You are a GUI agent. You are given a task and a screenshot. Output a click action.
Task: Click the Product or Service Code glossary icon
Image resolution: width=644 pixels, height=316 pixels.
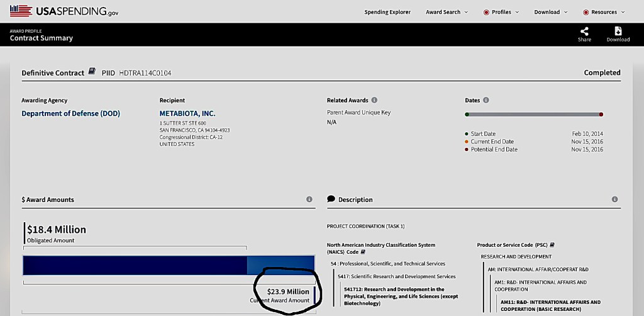[x=552, y=245]
